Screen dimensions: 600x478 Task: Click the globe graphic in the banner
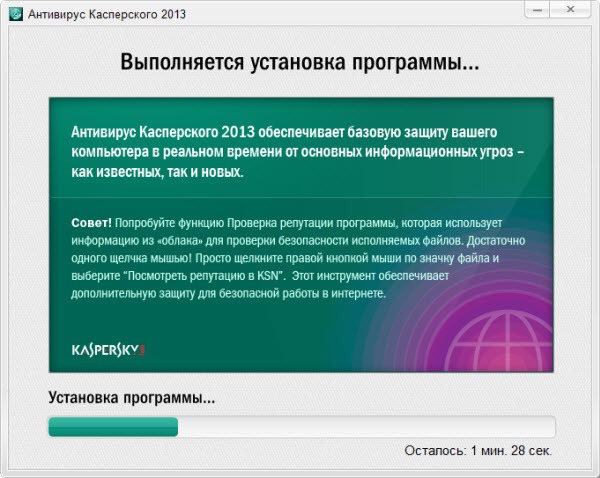coord(501,341)
